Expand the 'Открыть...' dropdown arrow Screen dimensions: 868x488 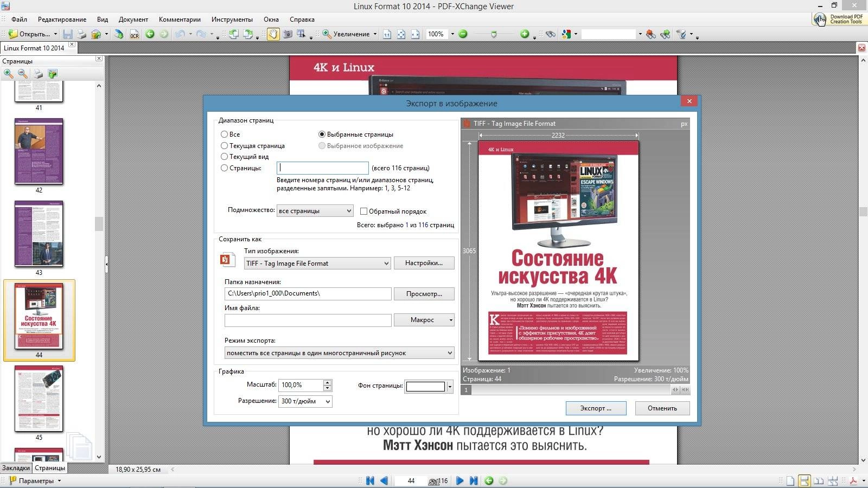(x=55, y=34)
